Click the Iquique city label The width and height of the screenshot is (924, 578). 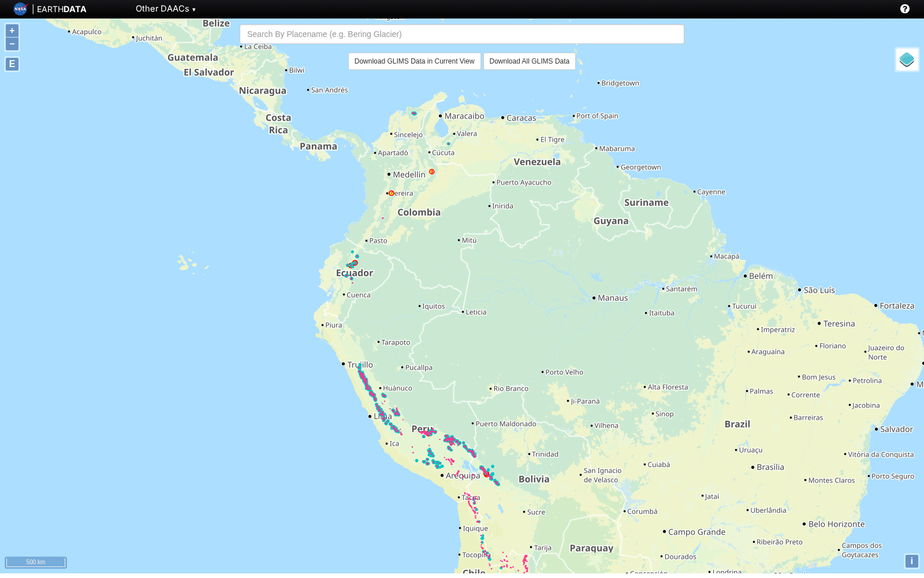475,528
